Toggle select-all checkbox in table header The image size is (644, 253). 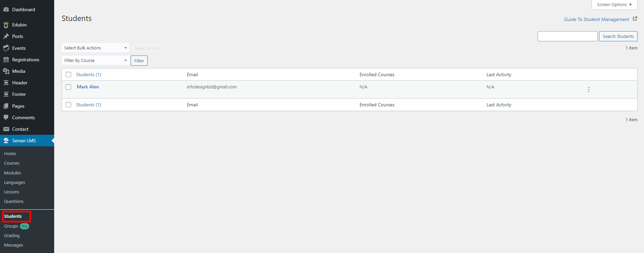[x=68, y=75]
